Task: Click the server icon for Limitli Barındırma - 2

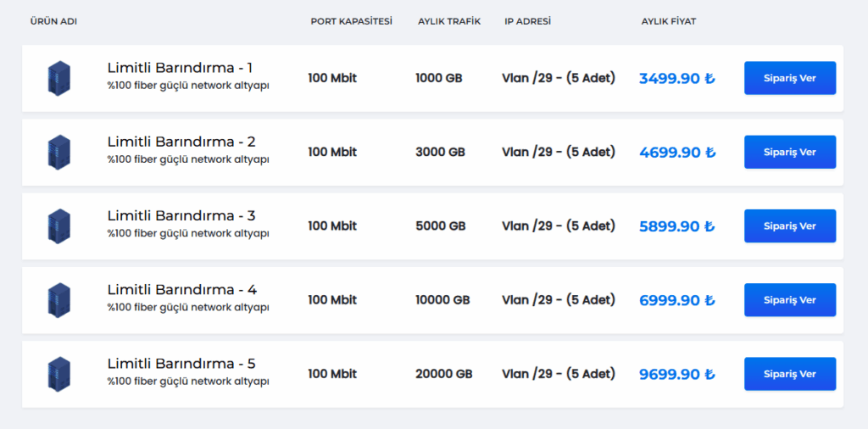Action: [59, 152]
